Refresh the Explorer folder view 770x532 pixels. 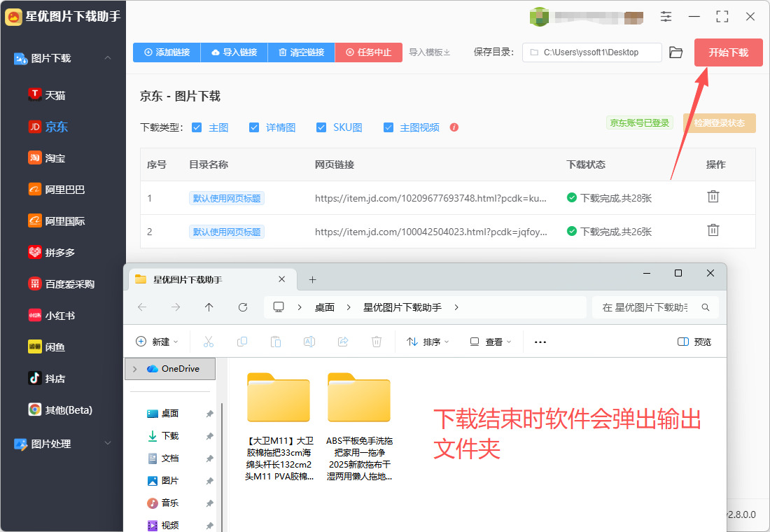pos(243,307)
